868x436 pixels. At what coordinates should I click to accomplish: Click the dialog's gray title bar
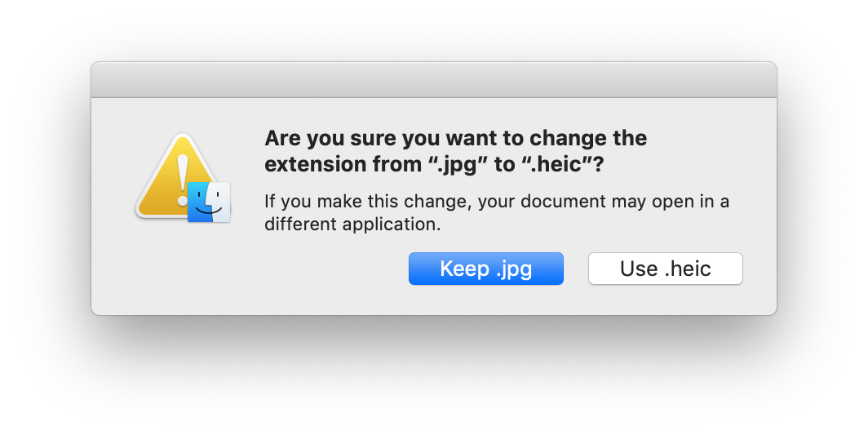(x=433, y=80)
